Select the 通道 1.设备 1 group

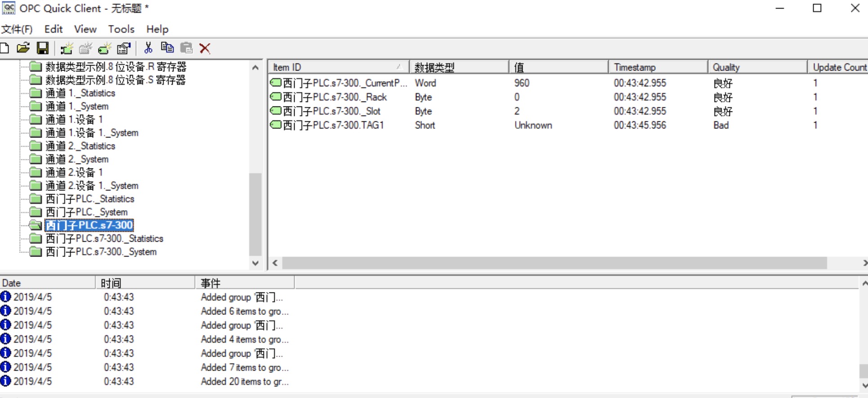[x=74, y=119]
